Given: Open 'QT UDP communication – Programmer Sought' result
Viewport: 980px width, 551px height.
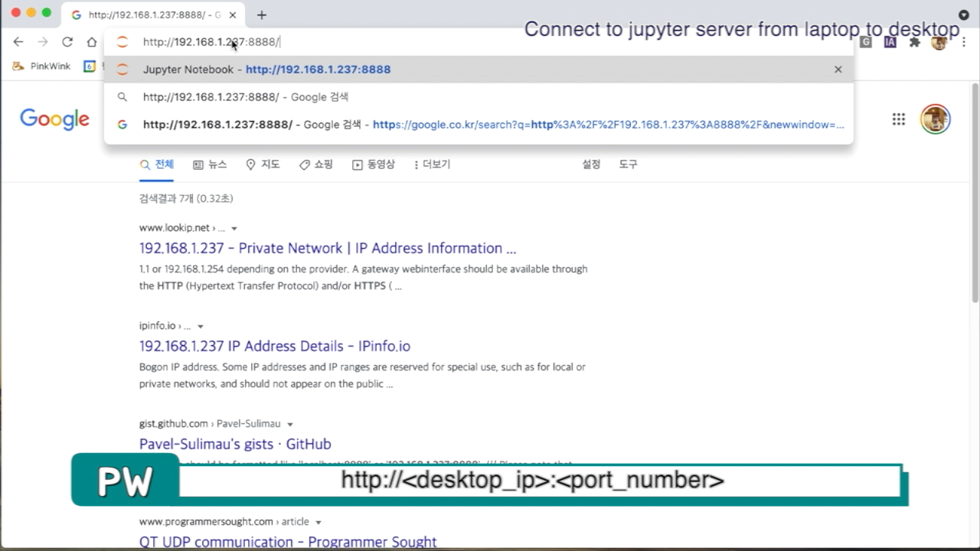Looking at the screenshot, I should click(288, 542).
